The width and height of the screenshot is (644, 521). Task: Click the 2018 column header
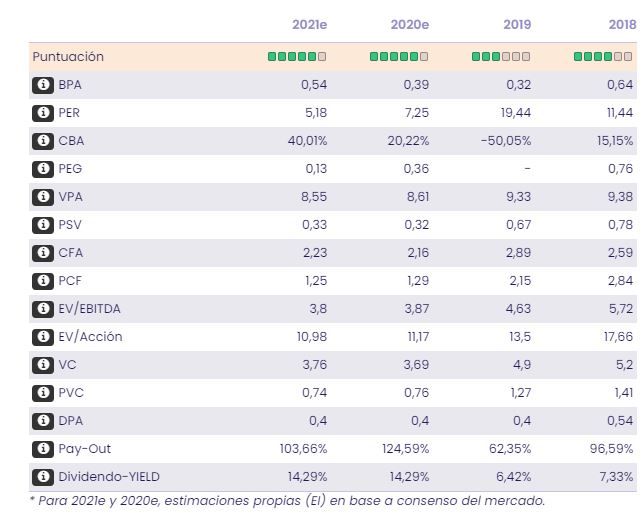pyautogui.click(x=619, y=24)
